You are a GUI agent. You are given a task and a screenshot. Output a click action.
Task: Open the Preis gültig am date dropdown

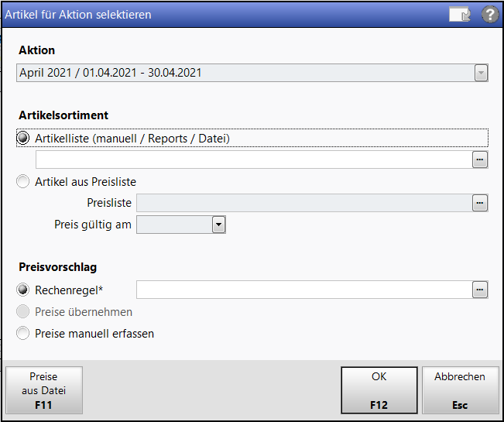click(218, 225)
